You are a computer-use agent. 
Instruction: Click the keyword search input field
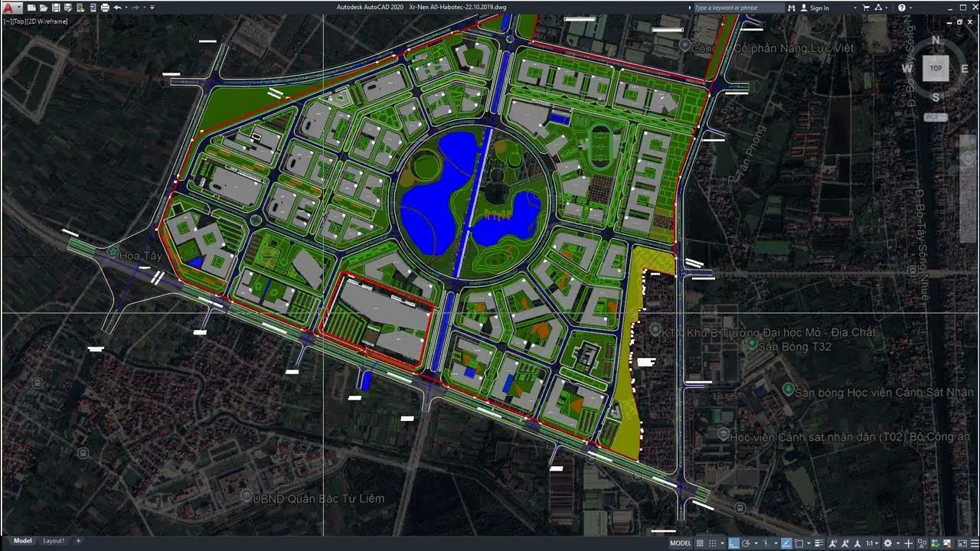point(739,8)
